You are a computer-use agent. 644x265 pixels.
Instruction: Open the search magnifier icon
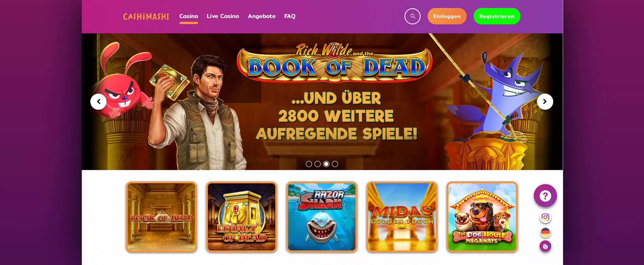[x=412, y=16]
